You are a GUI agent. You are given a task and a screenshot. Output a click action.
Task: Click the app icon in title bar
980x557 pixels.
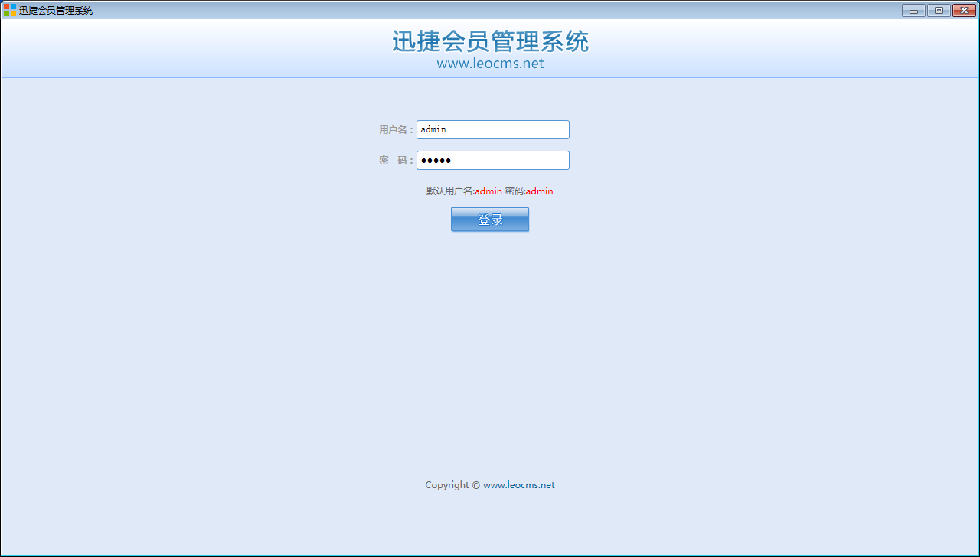point(9,10)
